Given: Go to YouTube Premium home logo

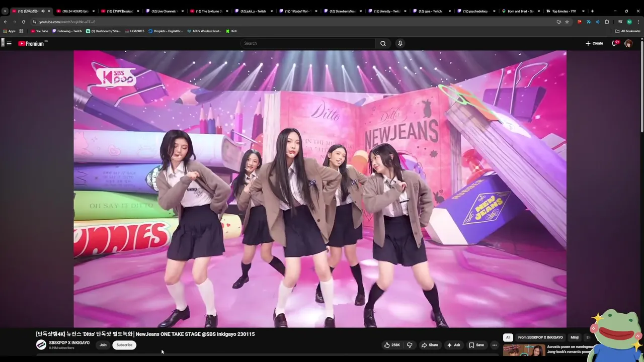Looking at the screenshot, I should [x=32, y=44].
